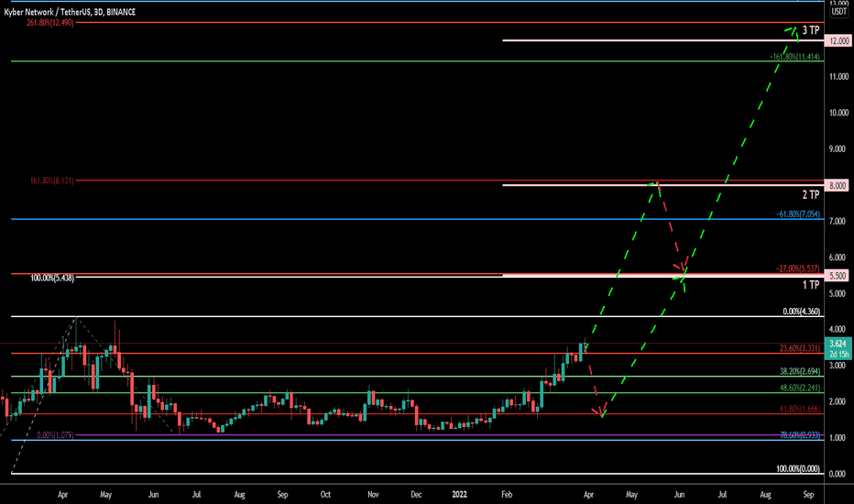Click the 7.000 price axis label

(838, 221)
